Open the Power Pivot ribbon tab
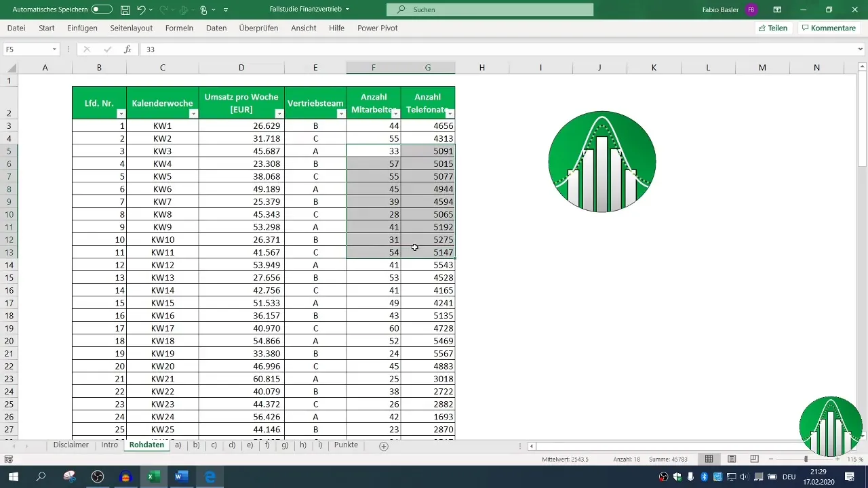The image size is (868, 488). click(x=377, y=28)
